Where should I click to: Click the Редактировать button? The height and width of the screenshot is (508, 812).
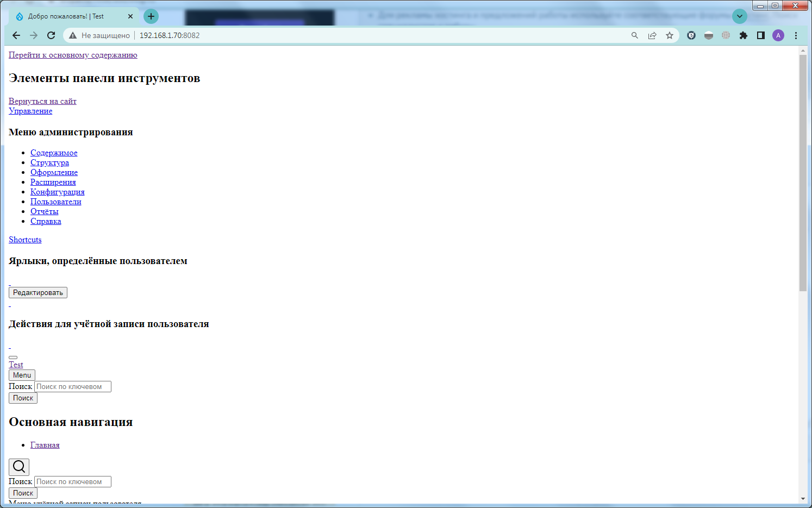38,292
